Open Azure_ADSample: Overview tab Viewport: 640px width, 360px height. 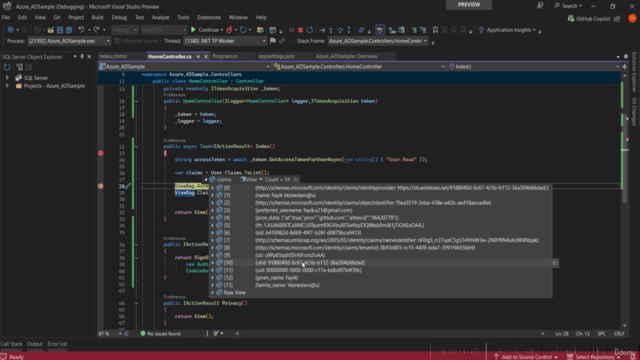pos(346,56)
